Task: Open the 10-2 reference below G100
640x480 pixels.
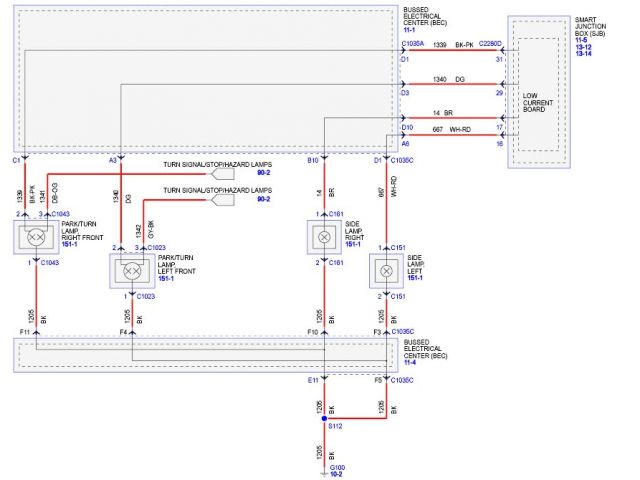Action: (x=337, y=474)
